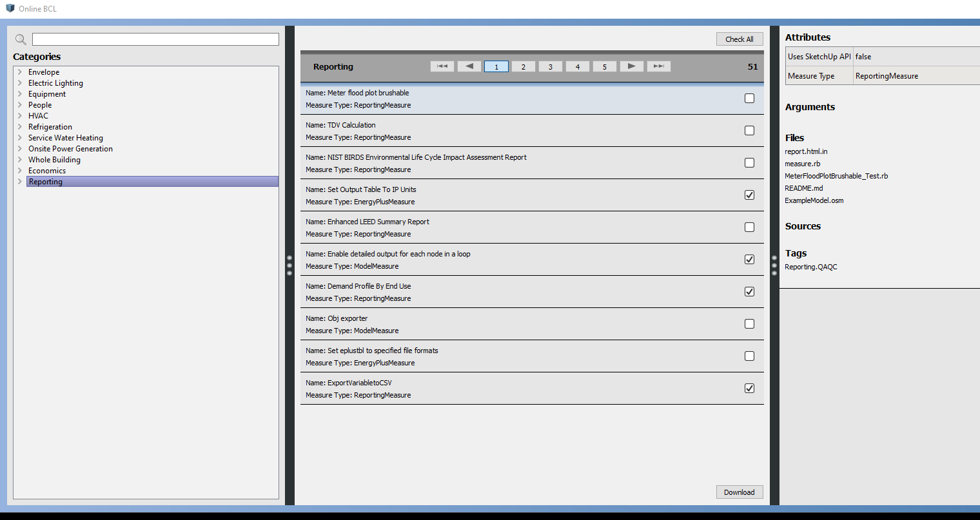Viewport: 980px width, 520px height.
Task: Expand the Economics category
Action: (x=20, y=171)
